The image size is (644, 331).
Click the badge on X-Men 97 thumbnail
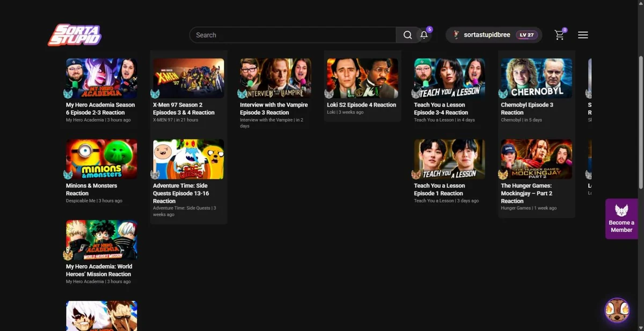pos(155,94)
